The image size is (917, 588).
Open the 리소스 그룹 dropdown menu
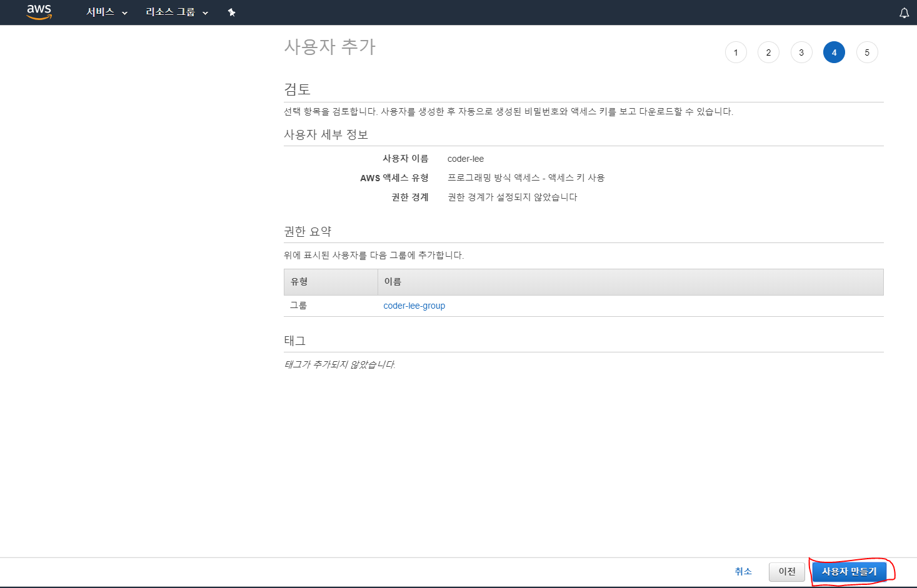tap(177, 12)
